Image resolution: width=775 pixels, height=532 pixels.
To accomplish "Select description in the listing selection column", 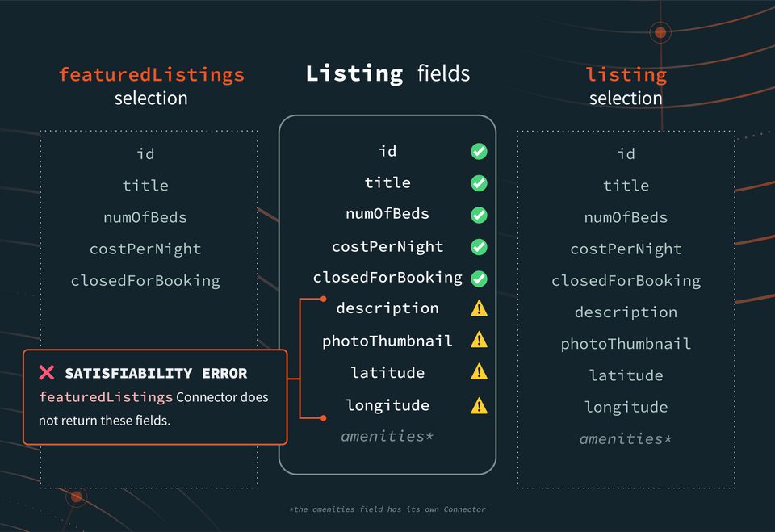I will click(x=626, y=312).
